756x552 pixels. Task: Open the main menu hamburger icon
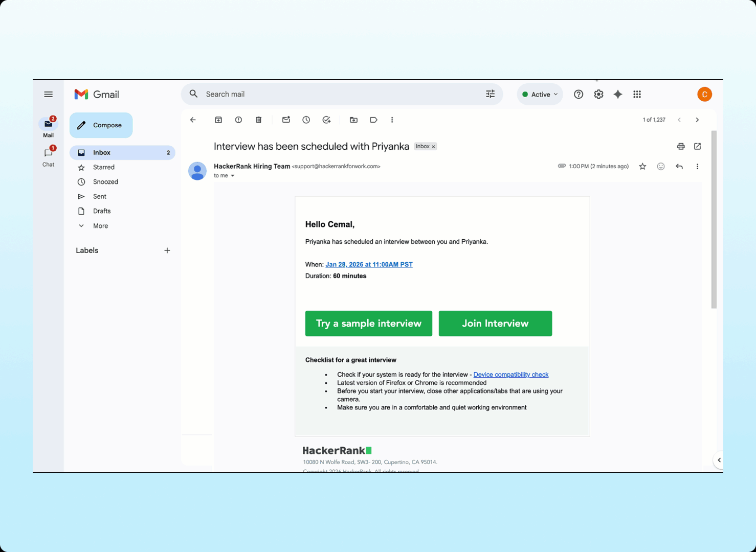[48, 94]
